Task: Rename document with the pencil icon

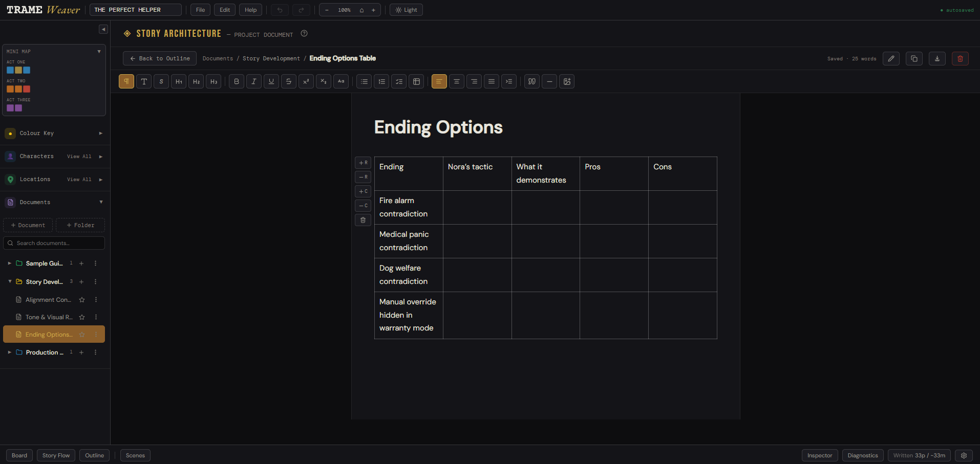Action: (x=891, y=58)
